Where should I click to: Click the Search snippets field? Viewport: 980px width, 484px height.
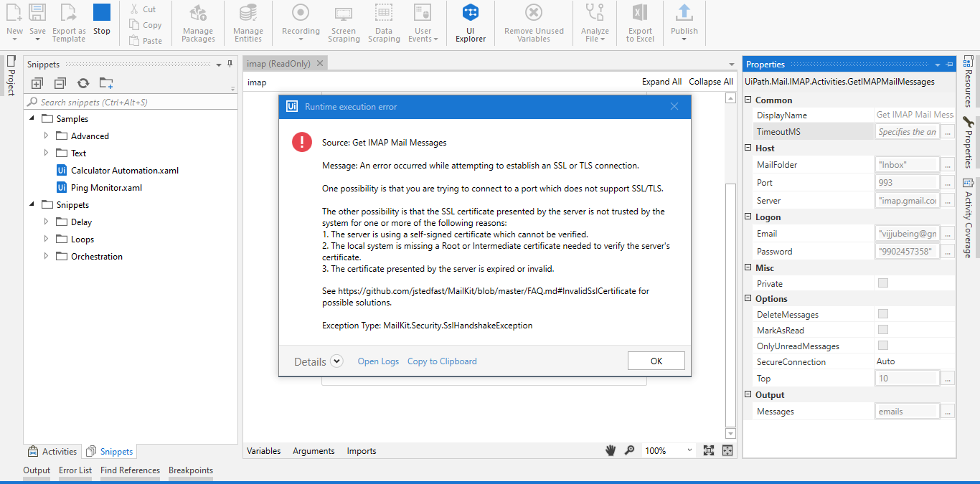point(131,102)
